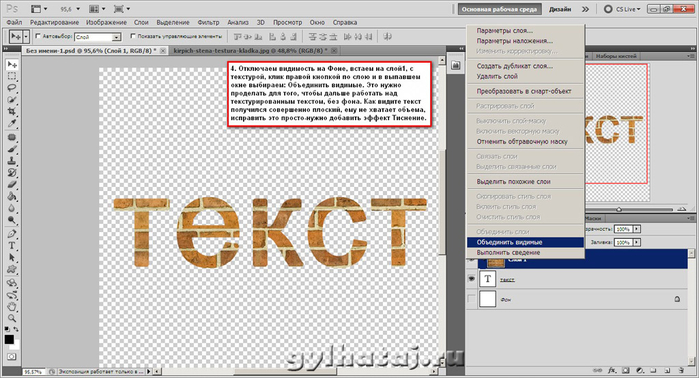Image resolution: width=699 pixels, height=378 pixels.
Task: Choose Создать дубликат слоя menu entry
Action: pos(525,66)
